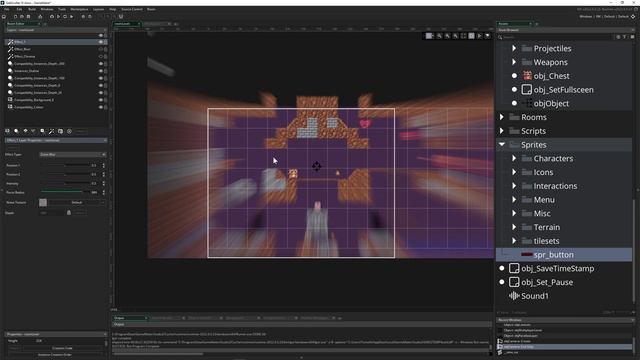Select obj_Chest sprite icon in Asset Browser

coord(527,76)
